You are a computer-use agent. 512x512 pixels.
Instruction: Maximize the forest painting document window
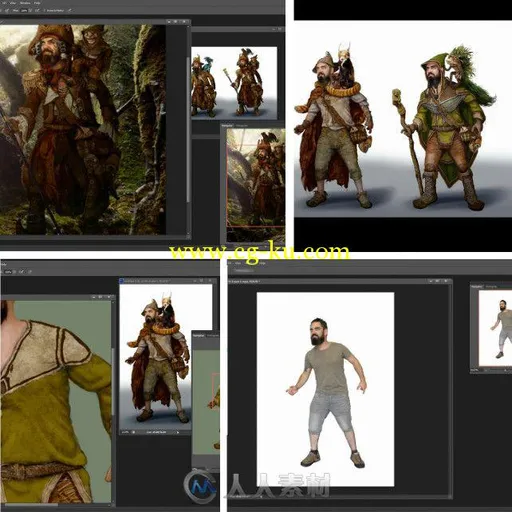pos(176,22)
